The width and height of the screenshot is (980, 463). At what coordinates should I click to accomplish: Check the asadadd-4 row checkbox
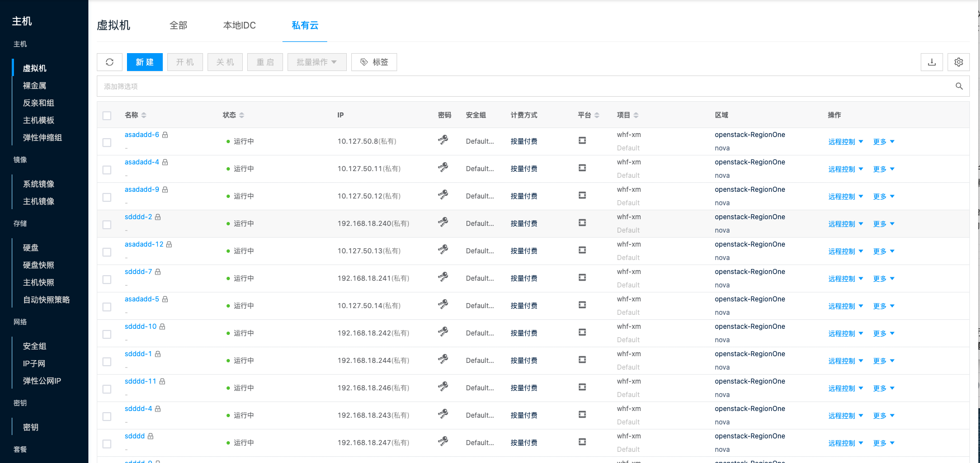coord(107,170)
